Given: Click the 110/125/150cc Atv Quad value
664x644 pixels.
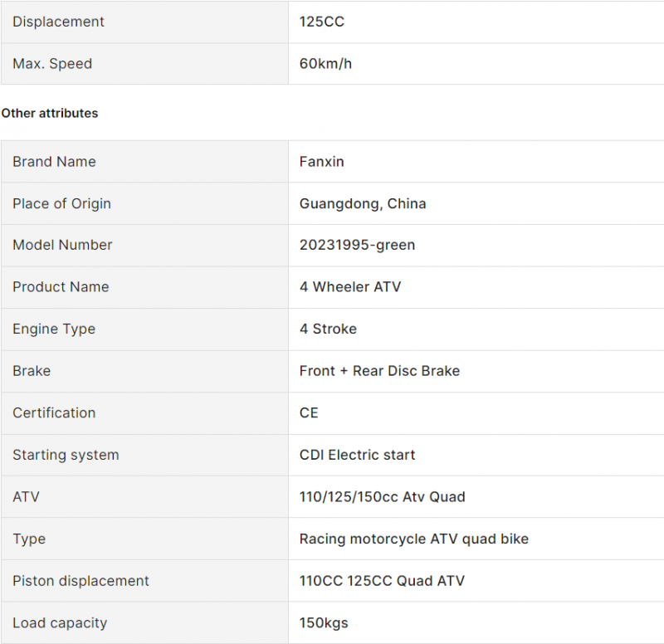Looking at the screenshot, I should click(x=382, y=496).
